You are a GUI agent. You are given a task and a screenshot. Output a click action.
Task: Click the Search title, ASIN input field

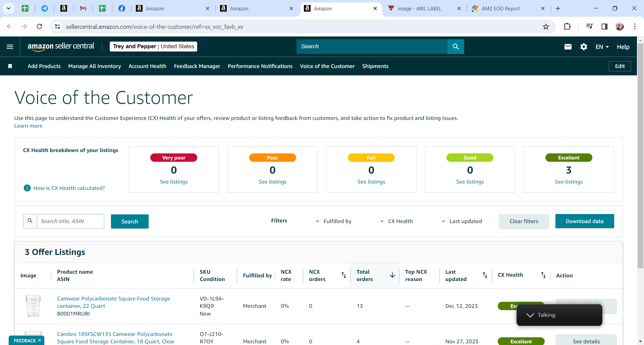70,221
